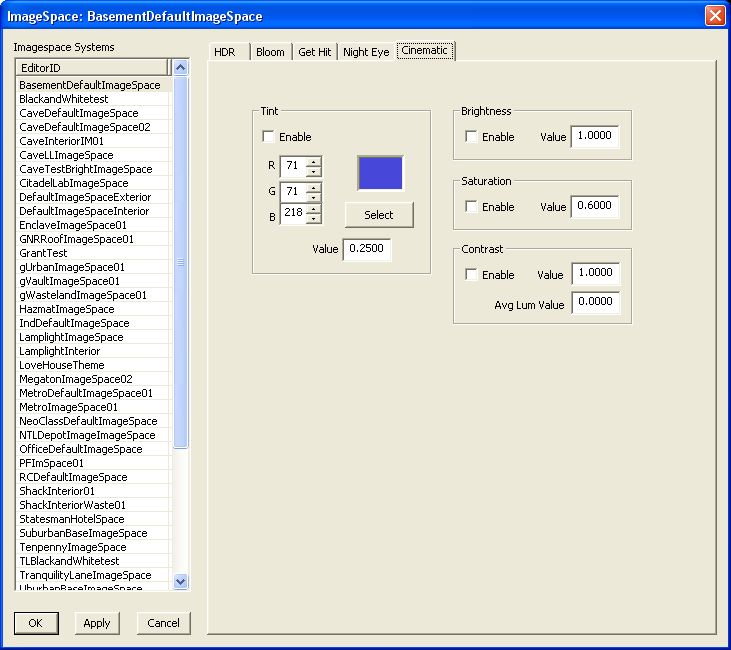
Task: Enable the Brightness checkbox
Action: (x=471, y=137)
